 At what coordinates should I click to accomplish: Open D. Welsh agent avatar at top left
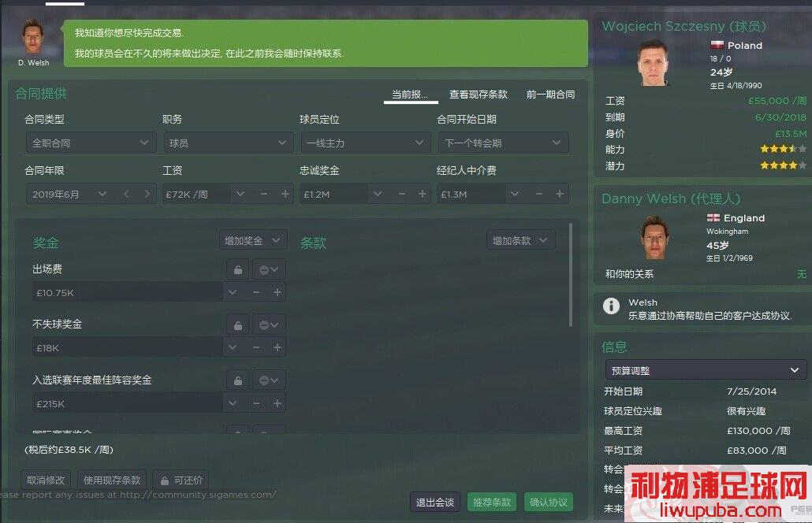(32, 37)
